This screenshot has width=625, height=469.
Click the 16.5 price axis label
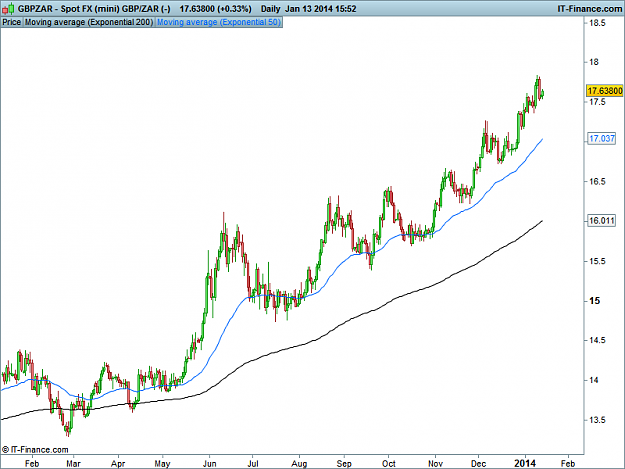pos(597,182)
